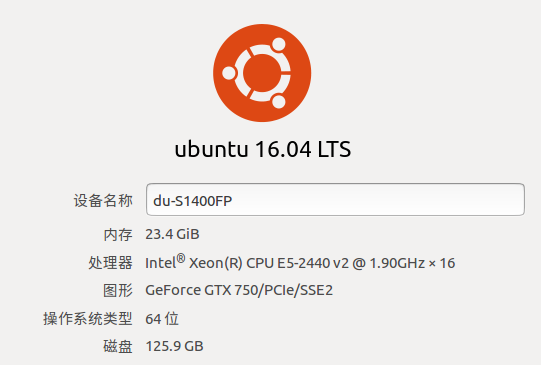Viewport: 541px width, 365px height.
Task: Click the "ubuntu 16.04 LTS" version heading
Action: pyautogui.click(x=263, y=149)
